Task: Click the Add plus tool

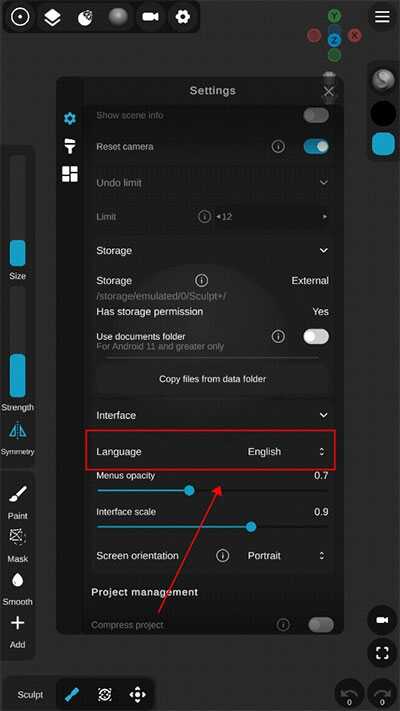Action: 18,623
